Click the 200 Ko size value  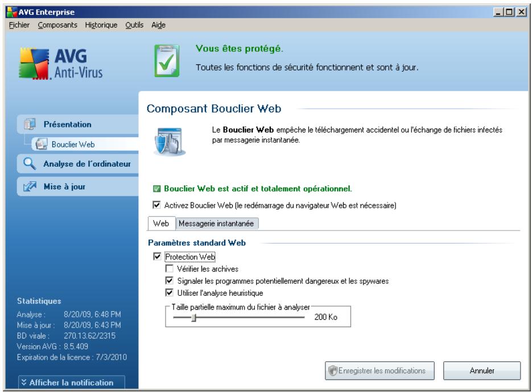click(x=325, y=317)
